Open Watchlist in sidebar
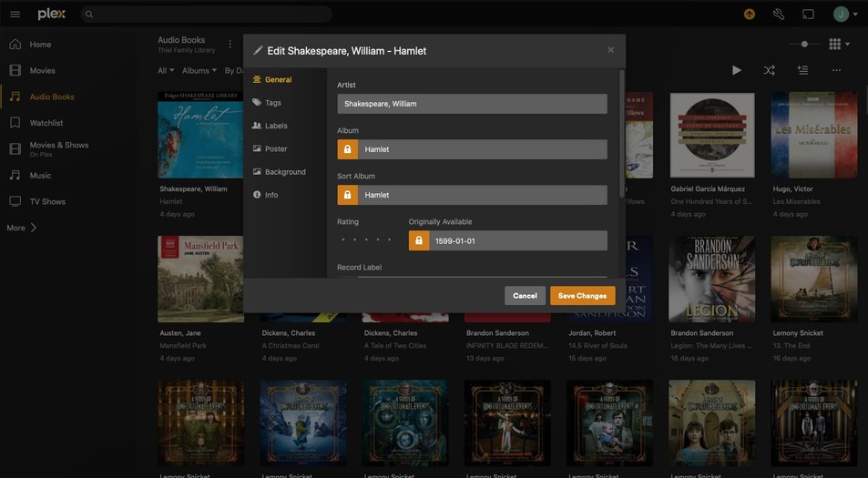Viewport: 868px width, 478px height. (x=46, y=123)
